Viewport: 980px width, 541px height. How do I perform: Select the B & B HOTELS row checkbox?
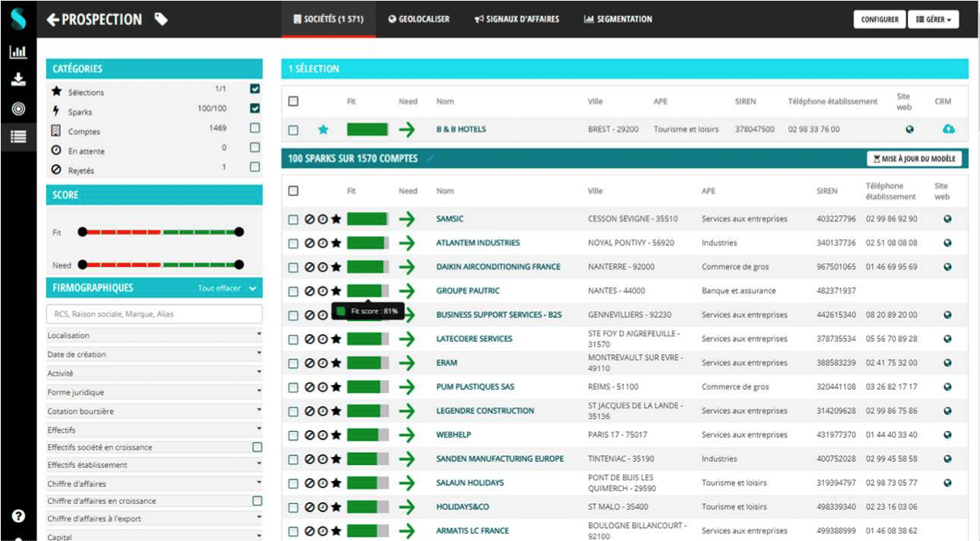(x=293, y=129)
